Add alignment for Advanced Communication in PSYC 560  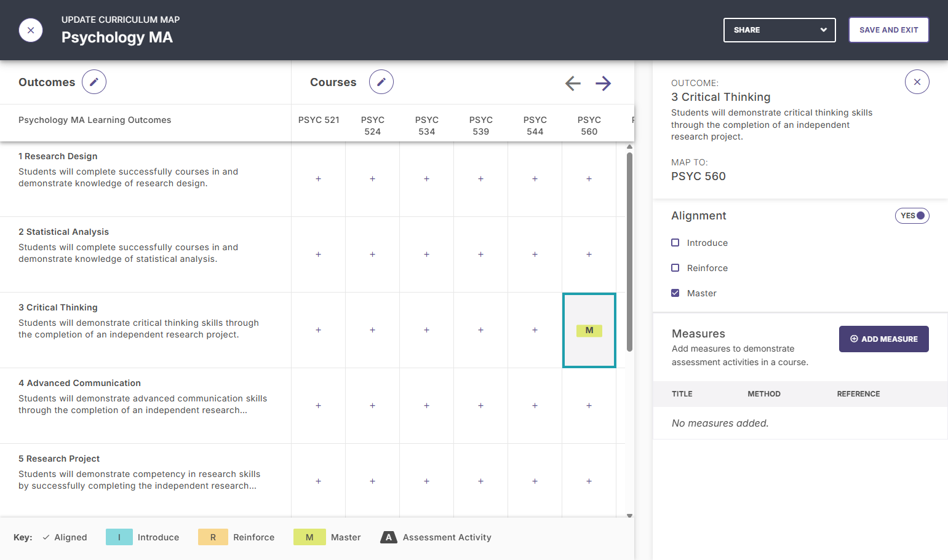coord(589,406)
